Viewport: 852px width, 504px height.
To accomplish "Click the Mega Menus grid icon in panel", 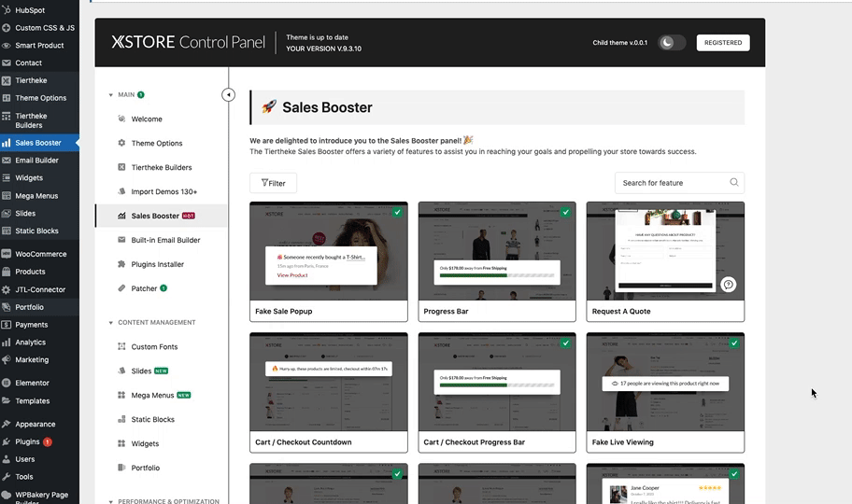I will coord(121,395).
